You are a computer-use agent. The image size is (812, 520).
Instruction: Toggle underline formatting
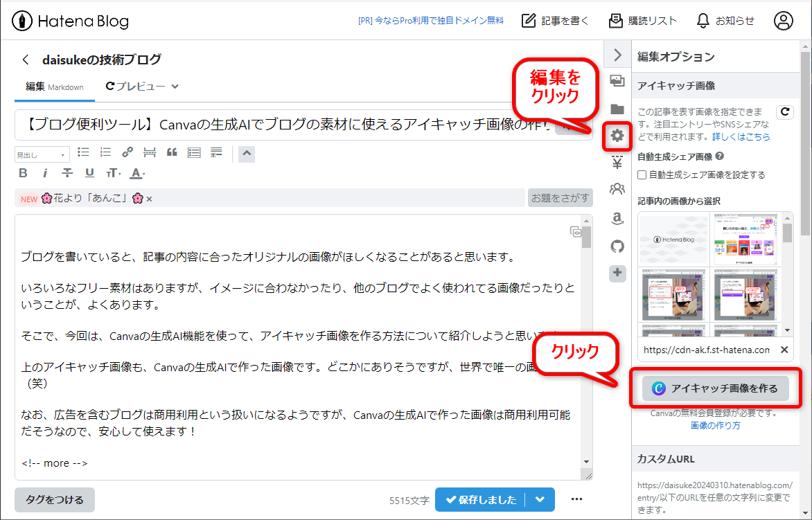89,173
